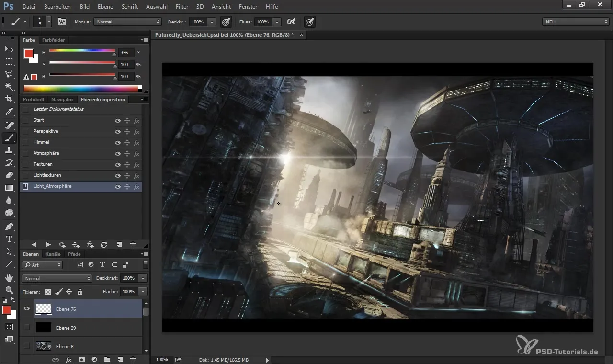Switch to the Pfade tab

point(74,254)
